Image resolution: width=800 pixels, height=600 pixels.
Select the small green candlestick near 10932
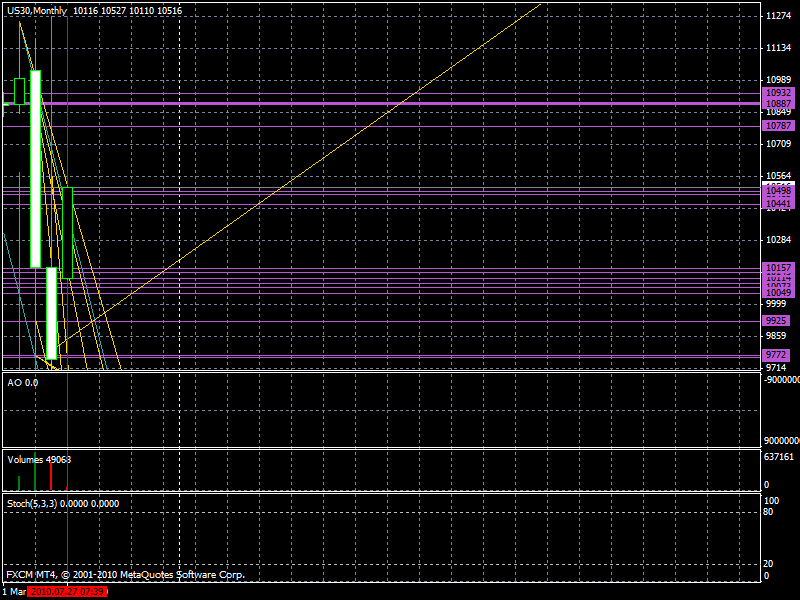click(x=19, y=91)
